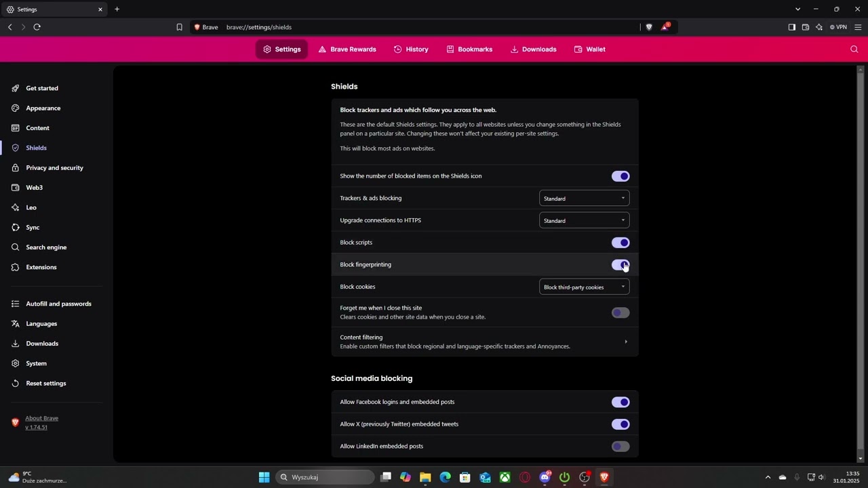The width and height of the screenshot is (868, 488).
Task: Click the About Brave version link
Action: (41, 422)
